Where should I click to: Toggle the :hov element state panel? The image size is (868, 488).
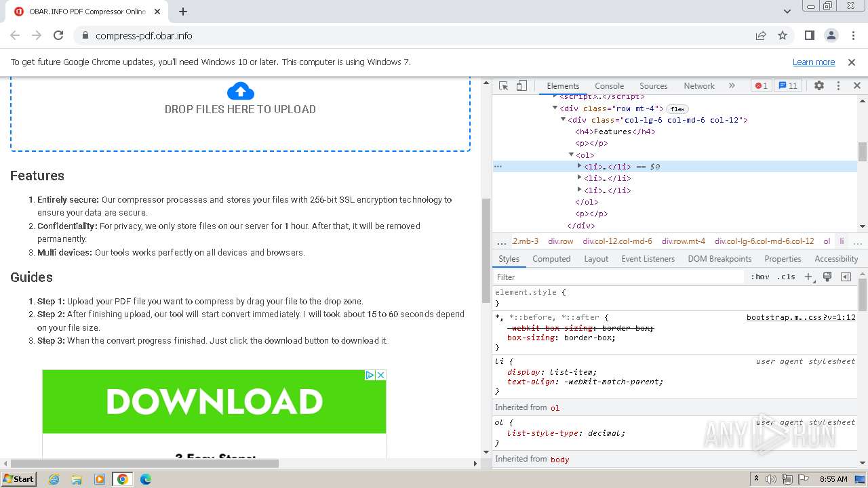pos(760,277)
